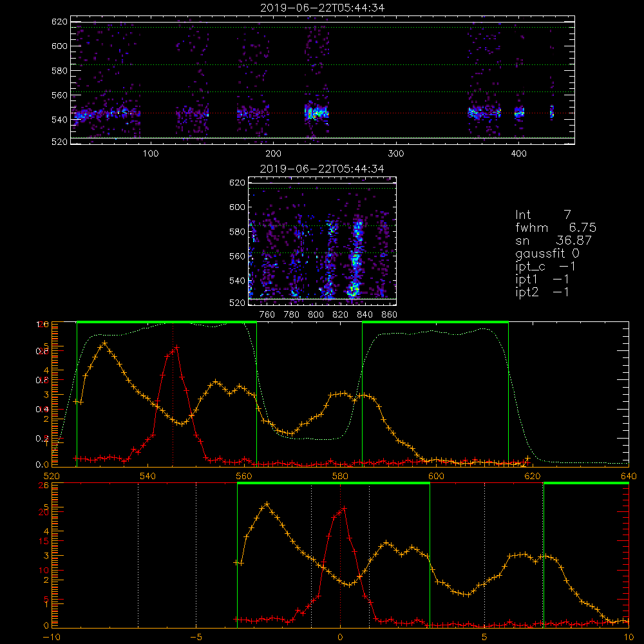Select the 'ipt1 -1' readout line
The image size is (644, 644).
542,279
